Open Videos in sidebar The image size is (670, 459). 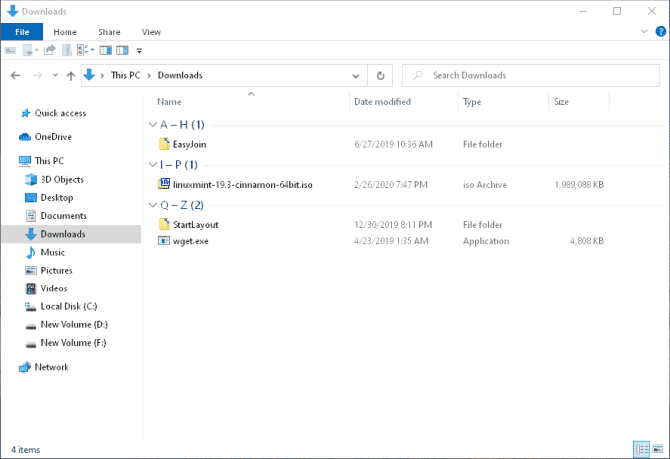54,288
